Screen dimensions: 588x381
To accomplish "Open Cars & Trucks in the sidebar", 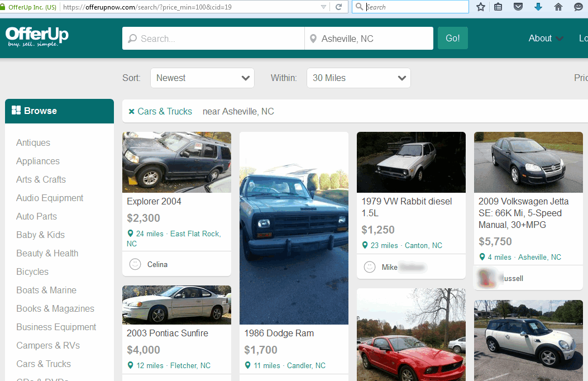I will coord(44,364).
